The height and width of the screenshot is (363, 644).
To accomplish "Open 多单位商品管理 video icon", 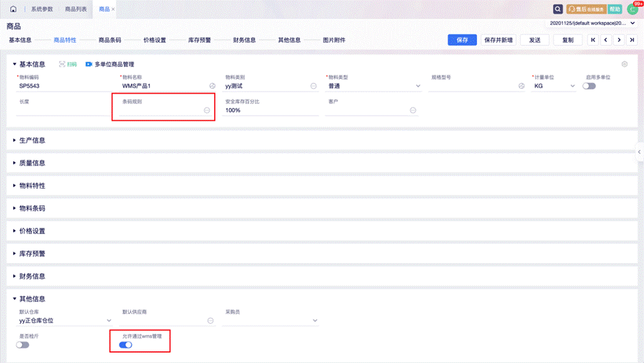I will (89, 64).
